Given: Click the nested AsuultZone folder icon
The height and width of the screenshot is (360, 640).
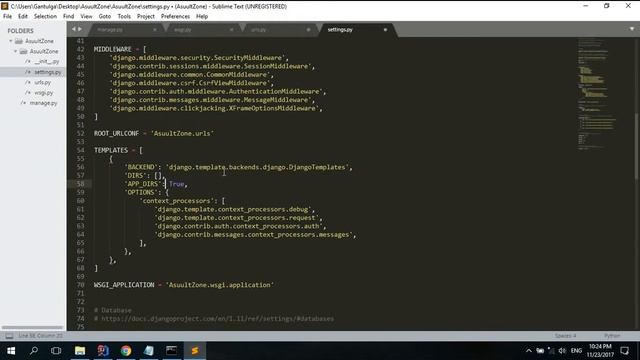Looking at the screenshot, I should click(24, 51).
